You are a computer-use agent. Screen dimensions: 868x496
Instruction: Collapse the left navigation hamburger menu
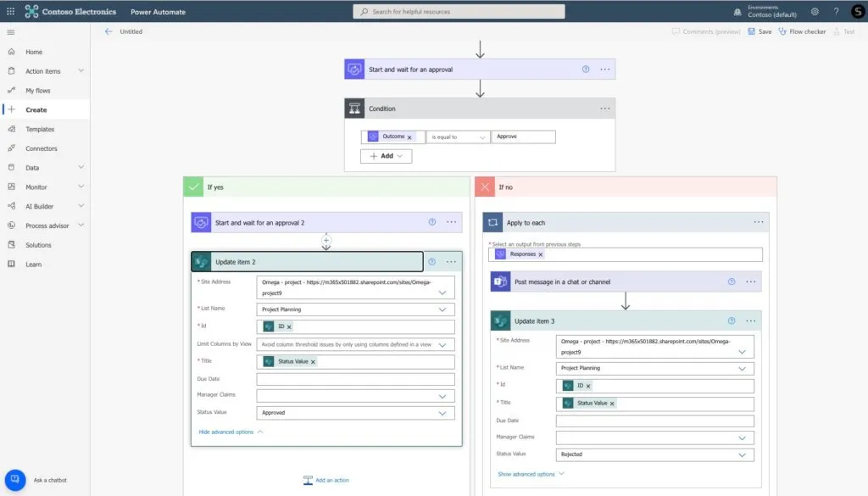(10, 32)
